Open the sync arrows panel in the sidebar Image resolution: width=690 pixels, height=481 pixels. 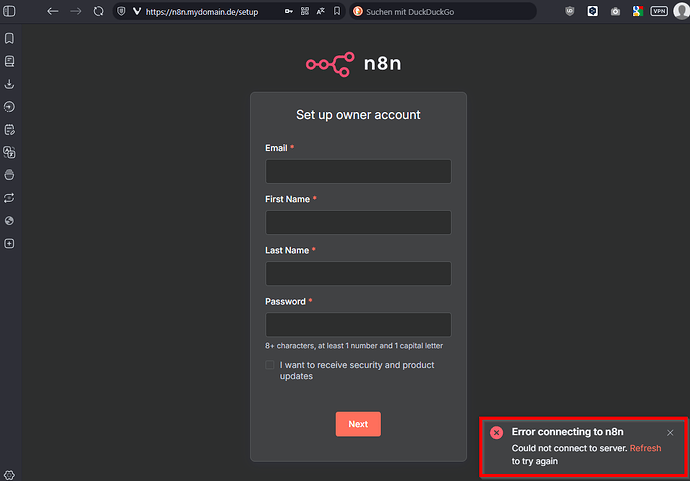pos(9,198)
